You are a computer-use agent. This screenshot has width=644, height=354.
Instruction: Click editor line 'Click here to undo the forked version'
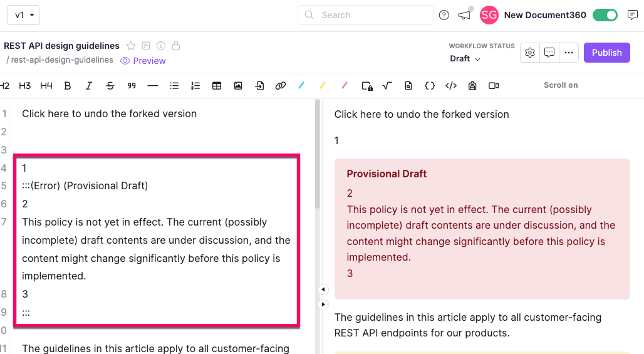coord(109,114)
